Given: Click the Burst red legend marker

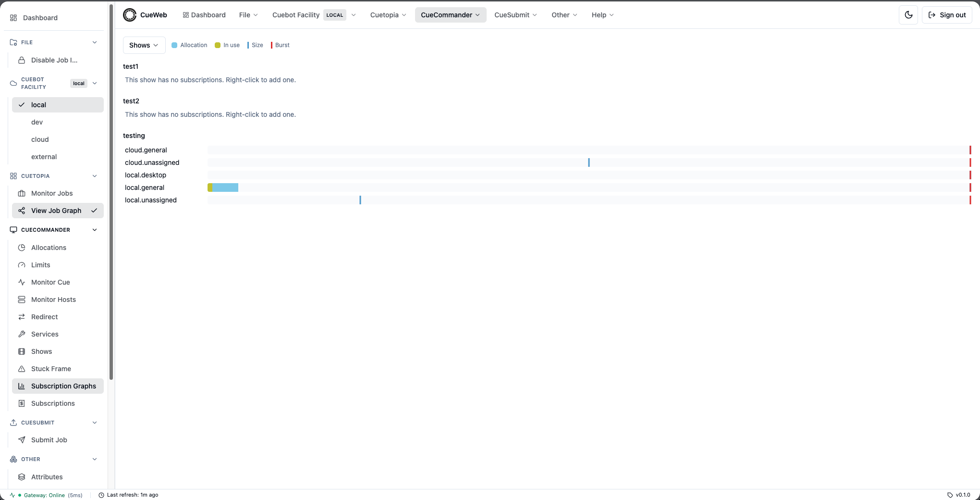Looking at the screenshot, I should (x=271, y=45).
